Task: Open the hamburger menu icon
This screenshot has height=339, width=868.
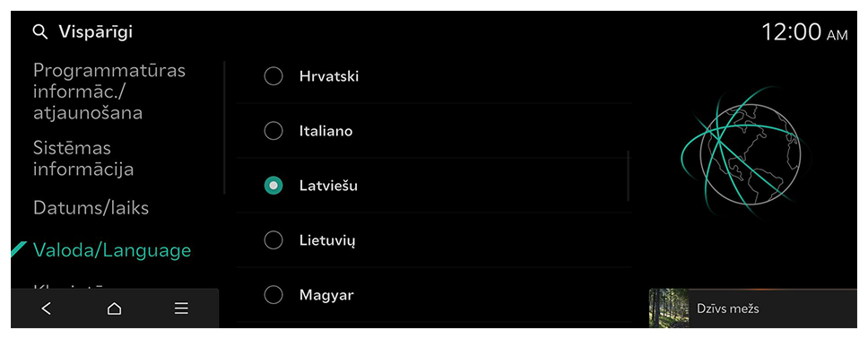Action: 181,309
